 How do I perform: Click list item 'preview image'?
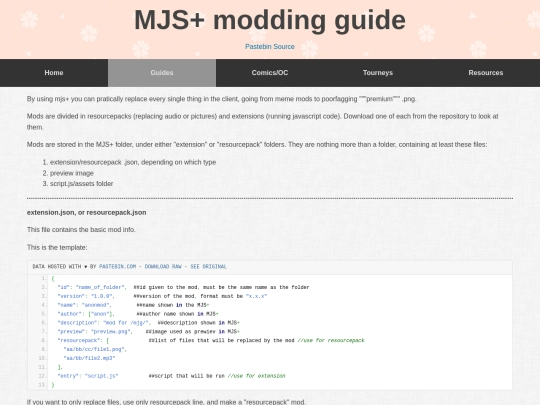[x=72, y=173]
